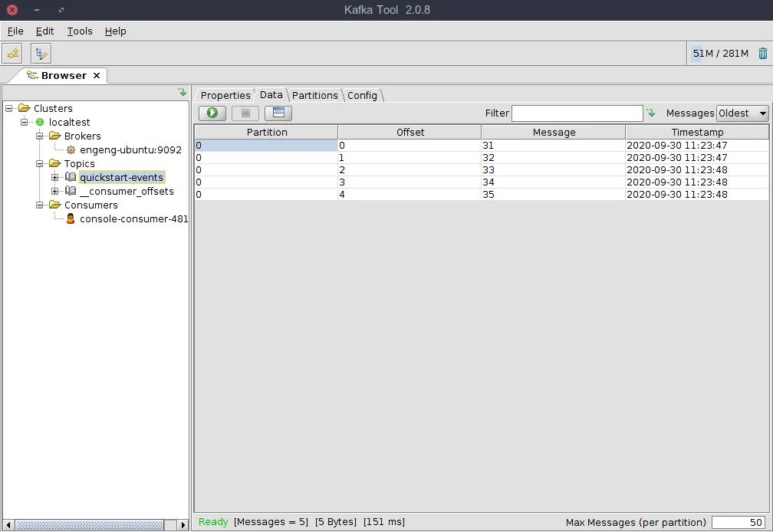Select the engeng-ubuntu:9092 broker node

tap(130, 150)
